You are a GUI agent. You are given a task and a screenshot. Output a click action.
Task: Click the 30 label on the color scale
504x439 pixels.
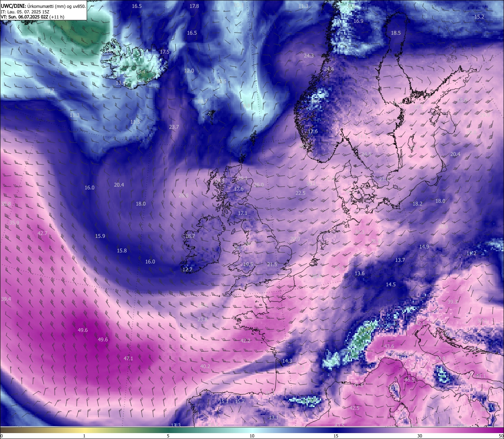[420, 436]
